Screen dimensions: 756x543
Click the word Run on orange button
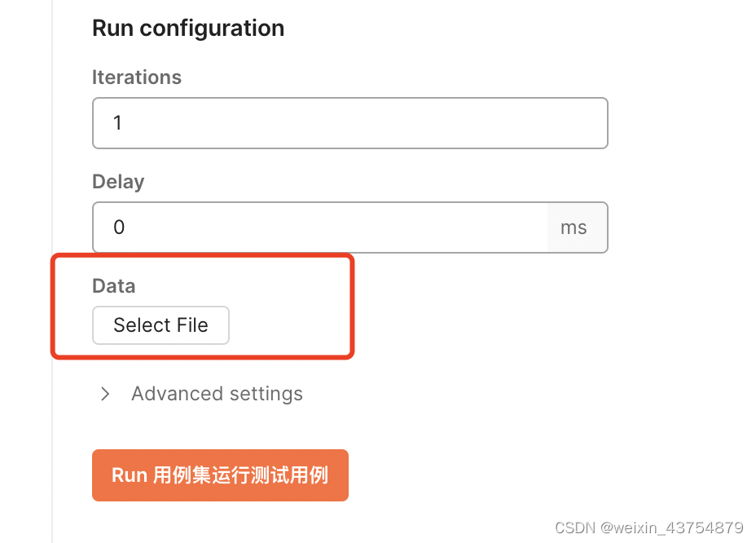(x=129, y=475)
